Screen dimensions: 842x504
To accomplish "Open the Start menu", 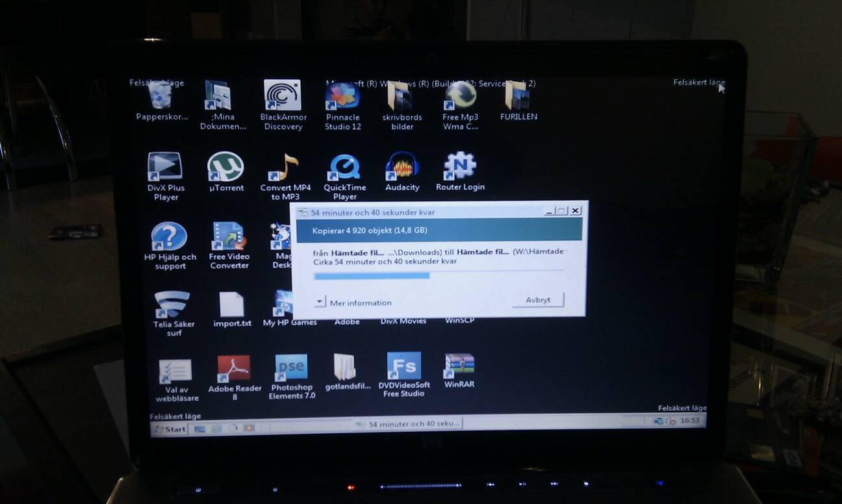I will pos(170,429).
